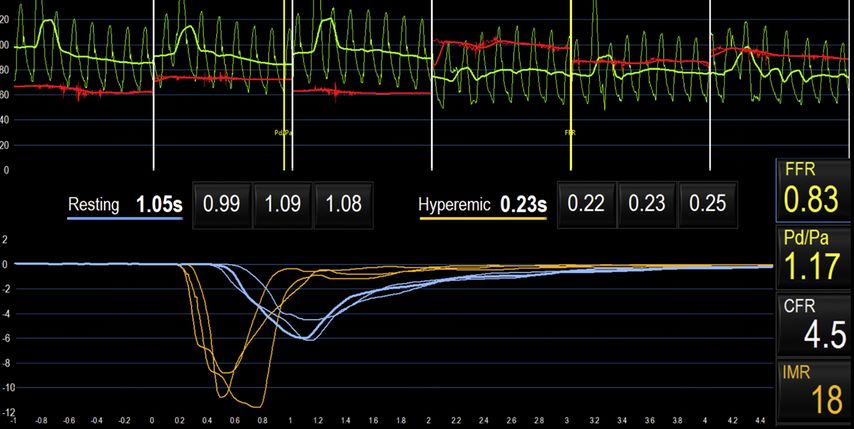854x429 pixels.
Task: Select the resting 1.09 transit time box
Action: click(x=282, y=204)
